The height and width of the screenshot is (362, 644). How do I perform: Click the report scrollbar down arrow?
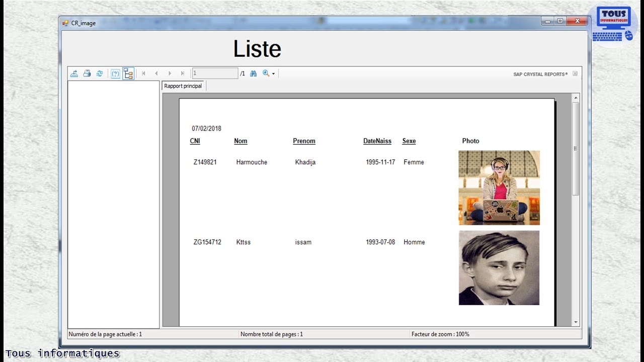(x=576, y=322)
